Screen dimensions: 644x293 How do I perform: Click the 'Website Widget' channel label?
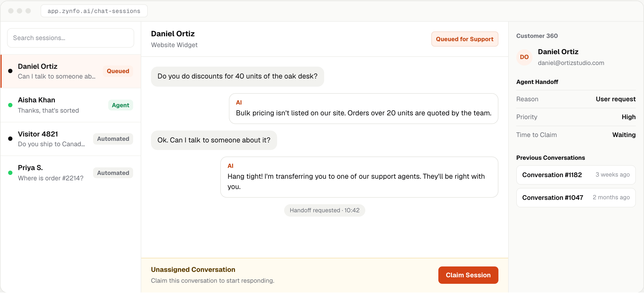pyautogui.click(x=174, y=45)
